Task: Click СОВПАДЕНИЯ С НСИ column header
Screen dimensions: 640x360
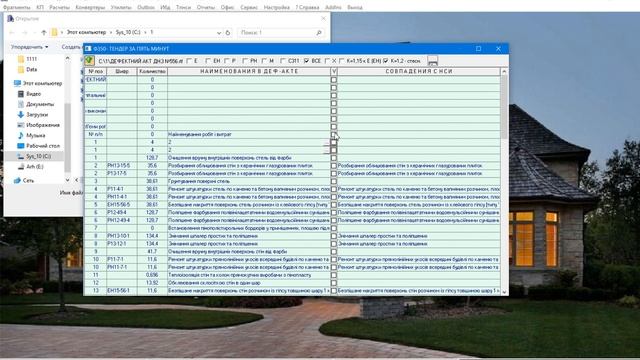Action: tap(419, 71)
